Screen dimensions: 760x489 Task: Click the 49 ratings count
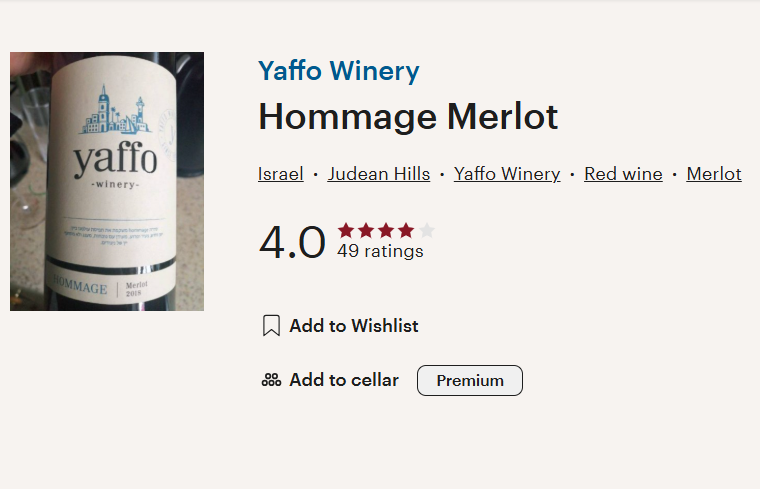(x=380, y=251)
